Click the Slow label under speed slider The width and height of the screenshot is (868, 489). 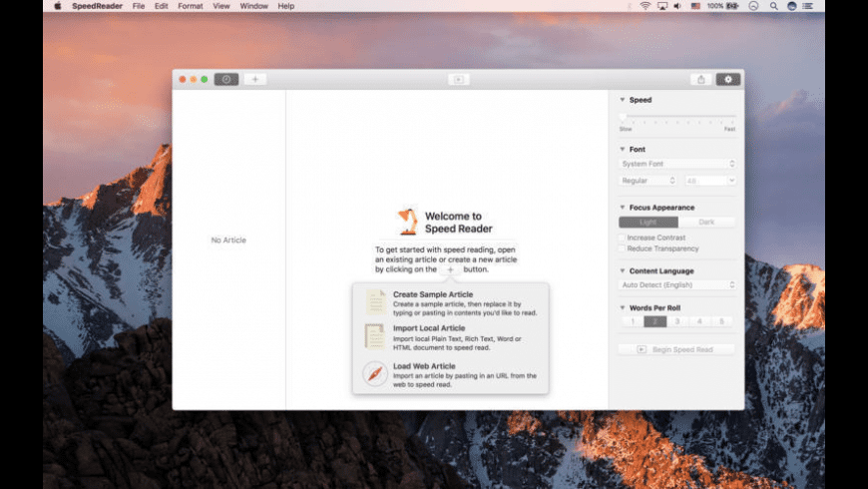coord(626,129)
